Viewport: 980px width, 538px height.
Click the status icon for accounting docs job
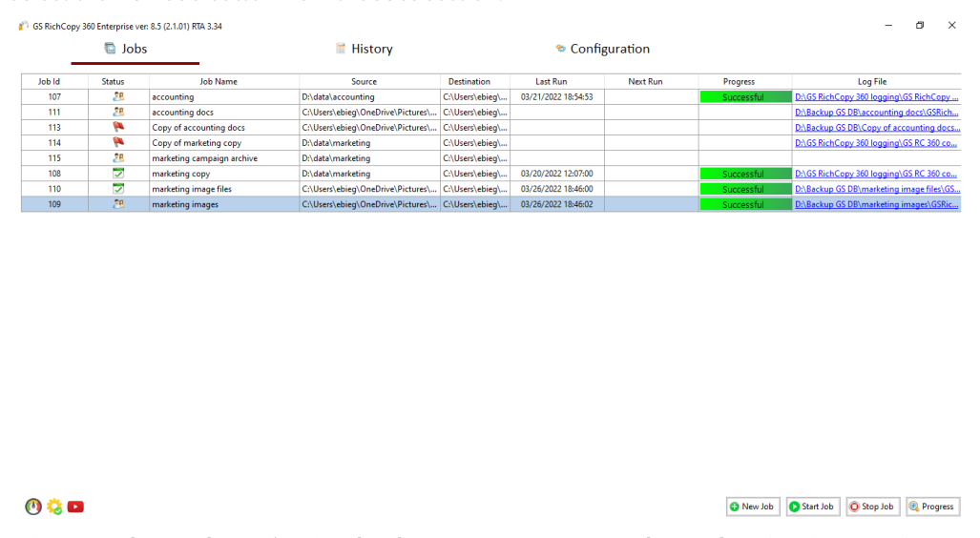click(118, 112)
